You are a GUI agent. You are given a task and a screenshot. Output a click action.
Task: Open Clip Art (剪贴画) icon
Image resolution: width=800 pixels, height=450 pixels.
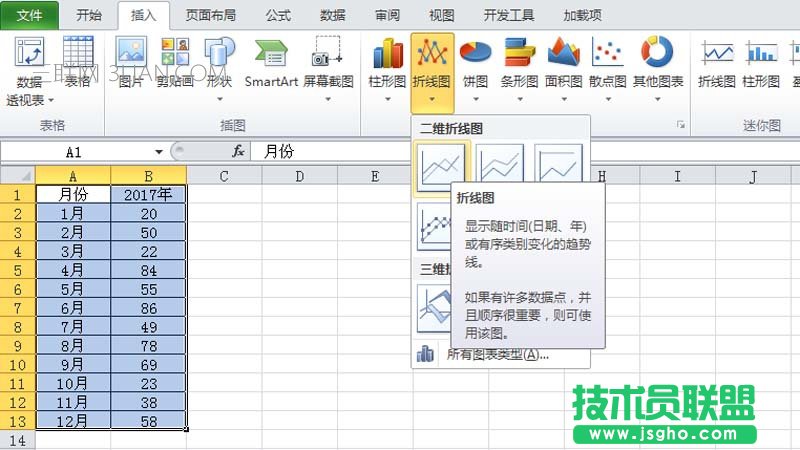(175, 53)
